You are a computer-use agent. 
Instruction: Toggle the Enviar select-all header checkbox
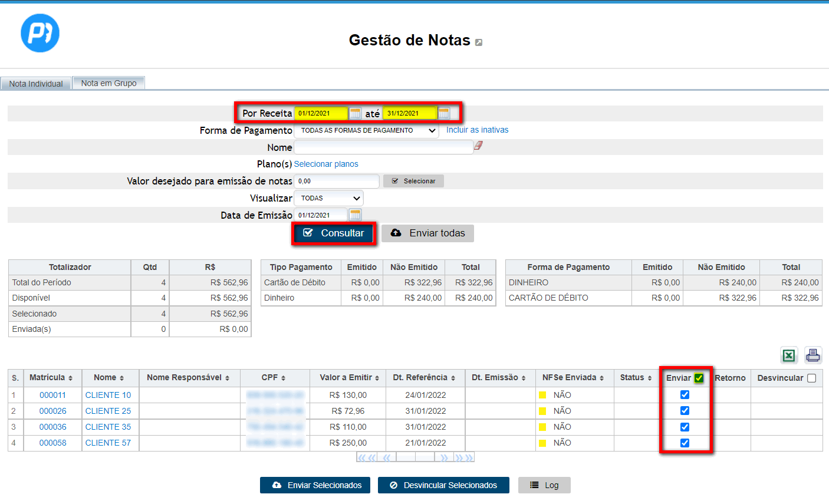(x=699, y=378)
